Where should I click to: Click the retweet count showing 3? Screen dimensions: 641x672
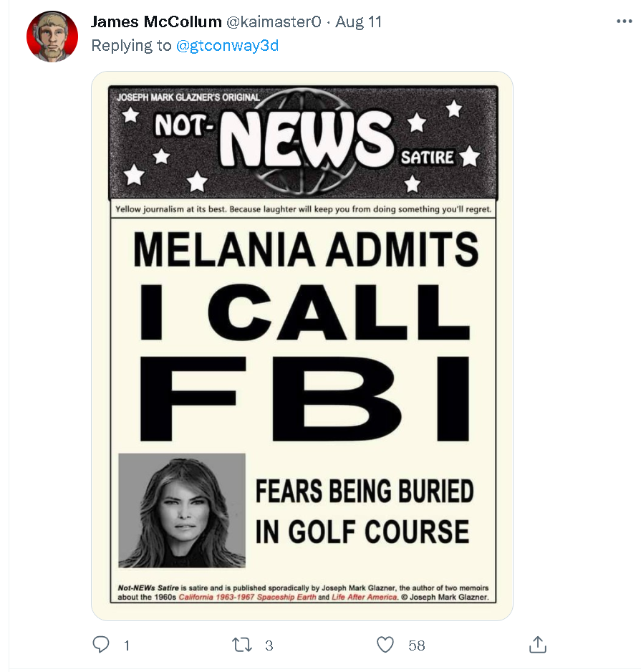[269, 645]
